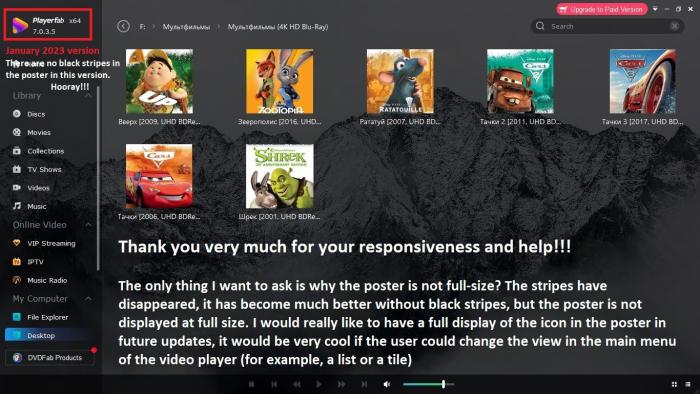Viewport: 700px width, 394px height.
Task: Click the search magnifier icon
Action: click(540, 26)
